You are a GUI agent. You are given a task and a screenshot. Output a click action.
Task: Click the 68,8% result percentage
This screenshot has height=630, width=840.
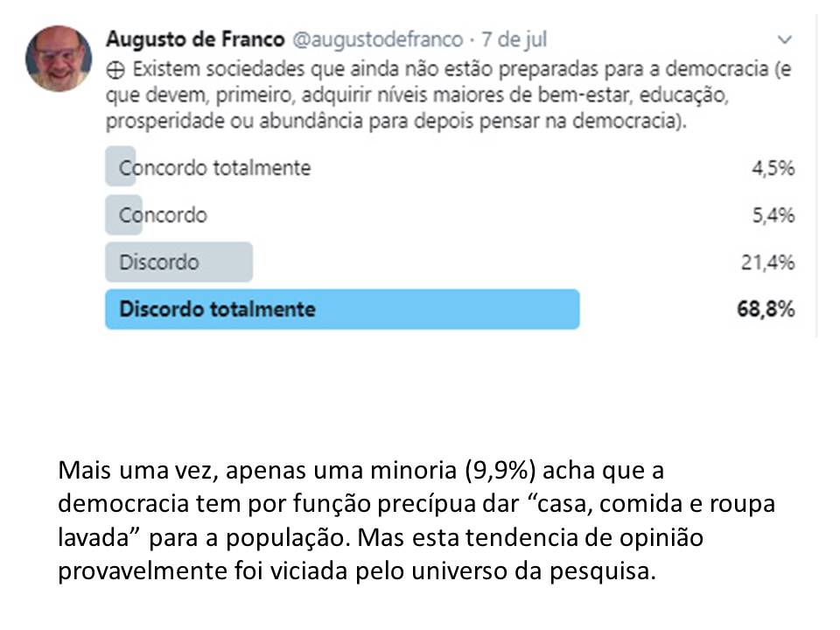coord(766,309)
